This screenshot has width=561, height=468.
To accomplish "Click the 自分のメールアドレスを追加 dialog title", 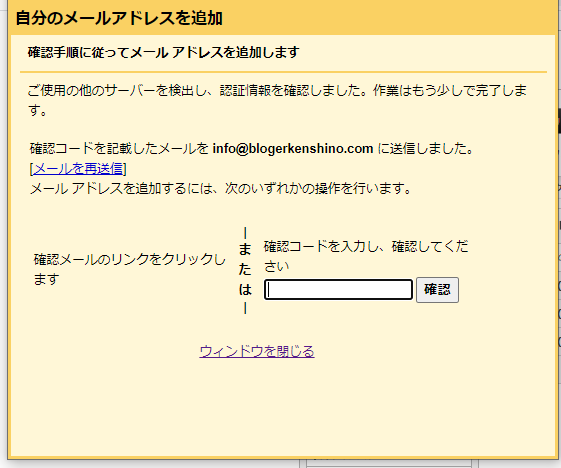I will (x=119, y=18).
